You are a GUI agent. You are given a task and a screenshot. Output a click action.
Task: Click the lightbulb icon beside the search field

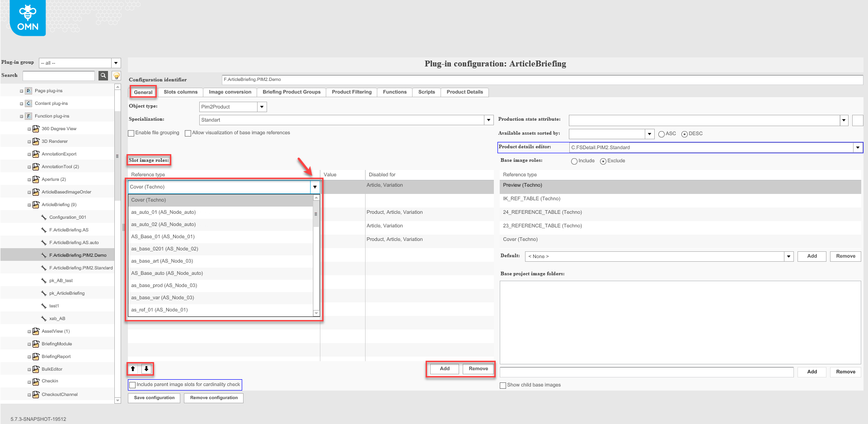point(116,75)
